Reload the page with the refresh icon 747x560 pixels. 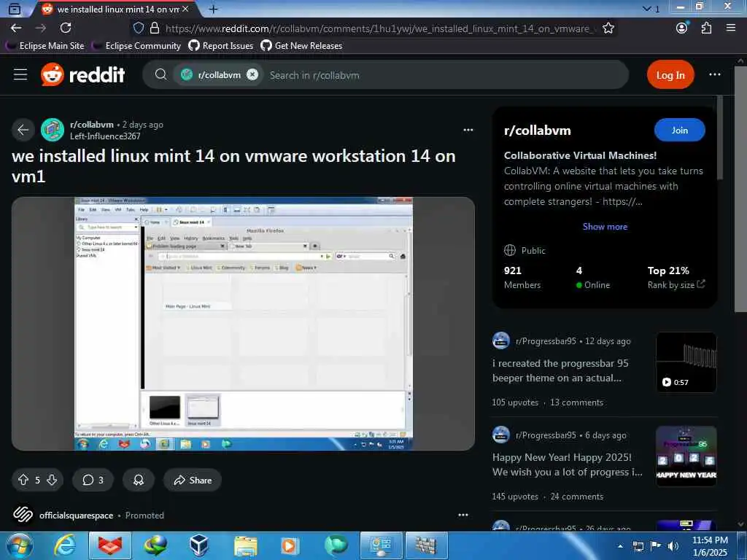pos(66,28)
